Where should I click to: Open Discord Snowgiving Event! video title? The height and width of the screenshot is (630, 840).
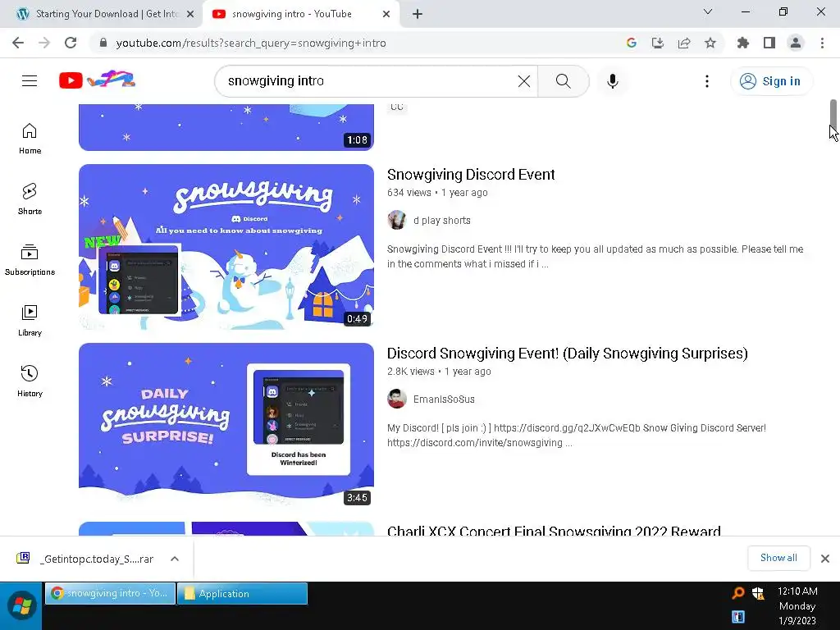point(568,354)
